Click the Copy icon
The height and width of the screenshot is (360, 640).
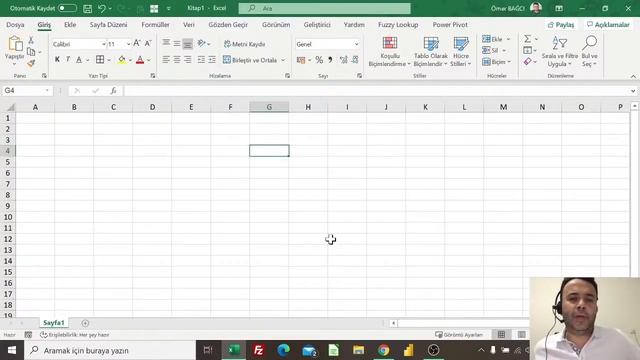coord(31,52)
